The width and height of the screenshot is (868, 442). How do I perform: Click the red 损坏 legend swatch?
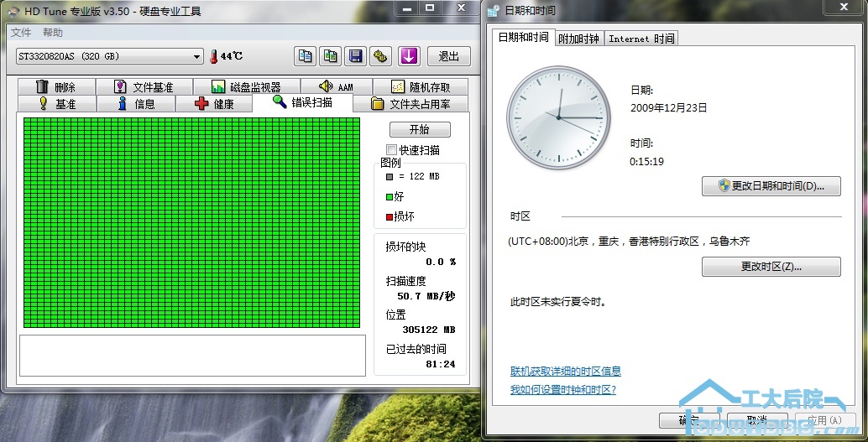click(x=390, y=217)
